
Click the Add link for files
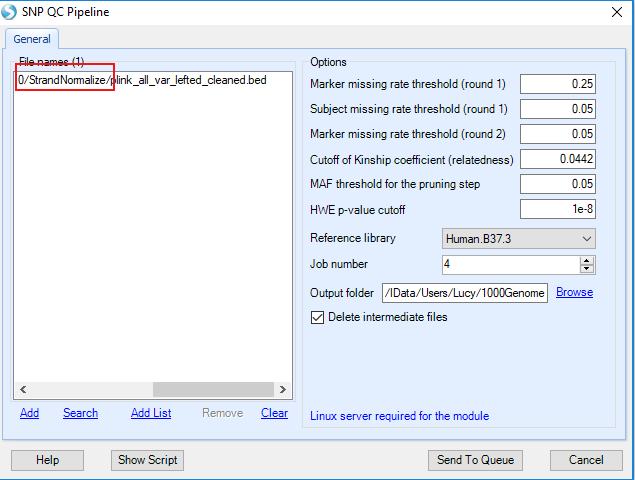[x=30, y=413]
